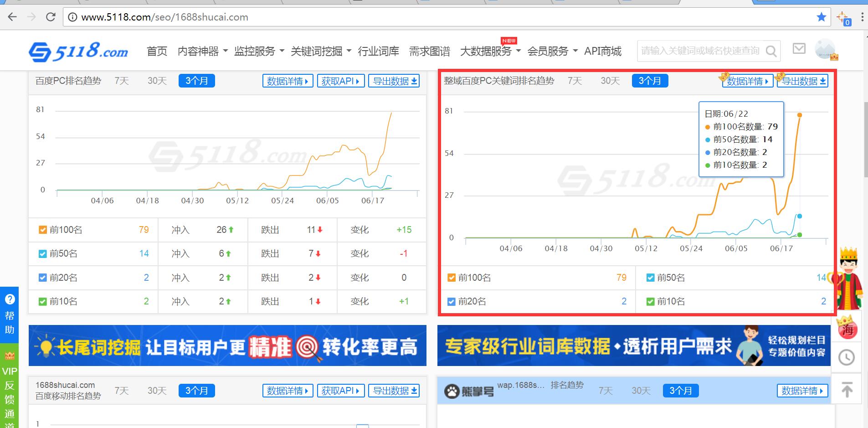This screenshot has height=428, width=868.
Task: Click the browser back arrow
Action: point(12,17)
